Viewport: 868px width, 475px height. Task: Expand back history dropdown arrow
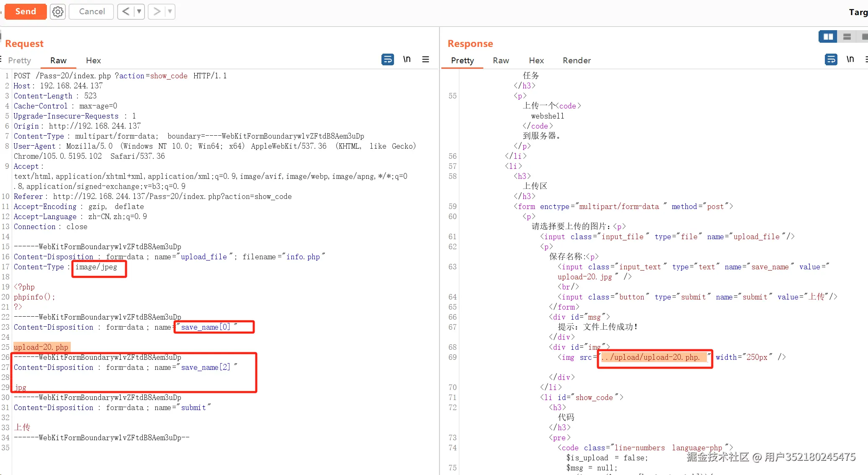(x=139, y=12)
